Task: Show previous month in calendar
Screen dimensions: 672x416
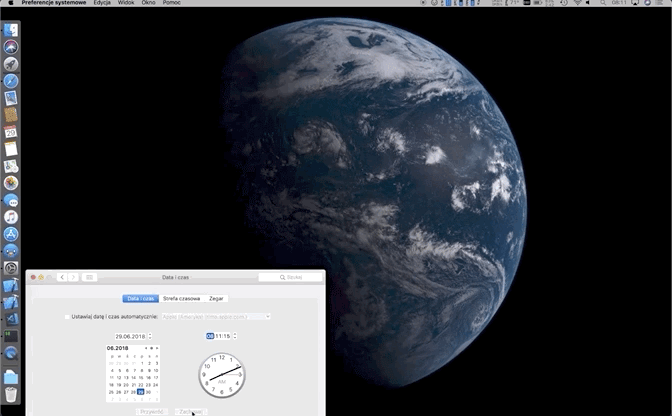Action: 146,348
